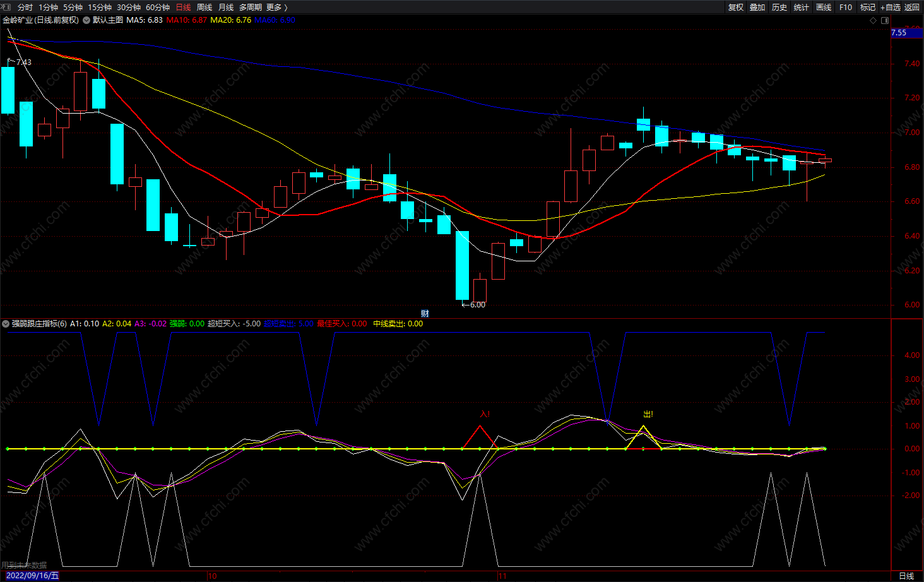Screen dimensions: 924x582
Task: Click the 财 marker below the candles
Action: (x=425, y=314)
